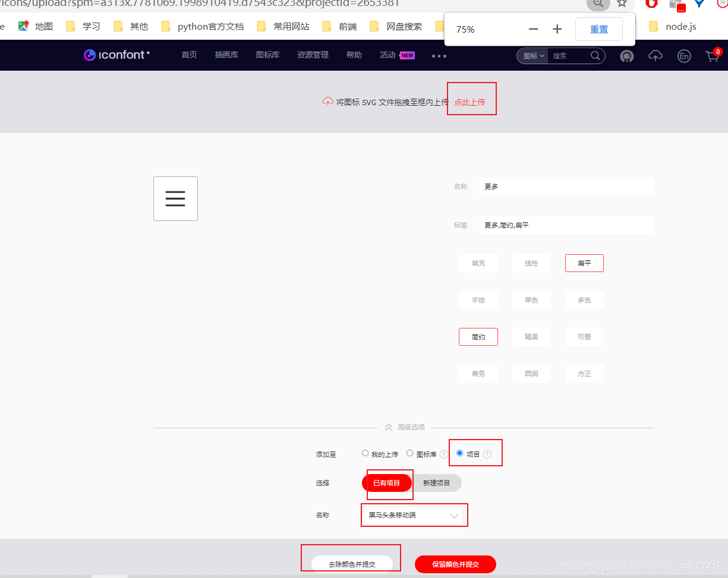
Task: Open 活动 NEW in navbar
Action: click(397, 55)
